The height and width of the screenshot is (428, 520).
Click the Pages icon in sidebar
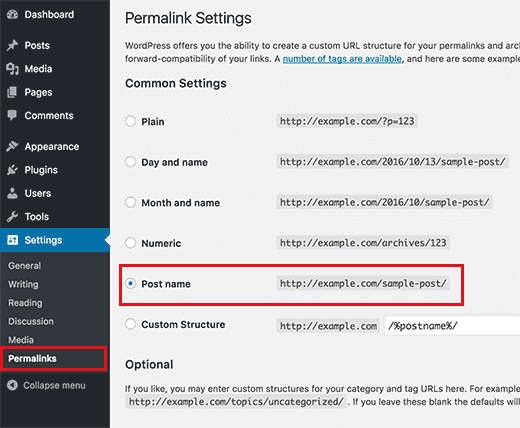pos(12,92)
